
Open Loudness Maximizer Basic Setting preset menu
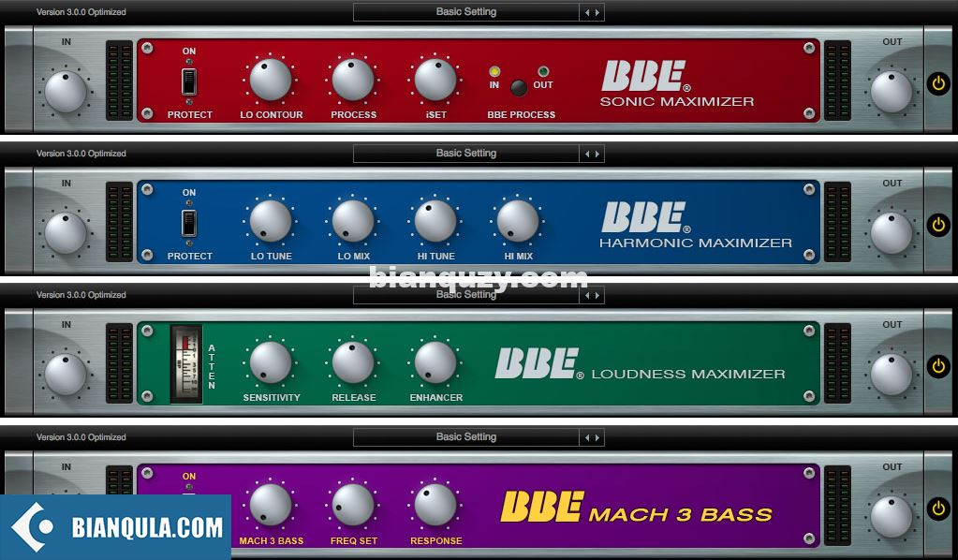(466, 295)
